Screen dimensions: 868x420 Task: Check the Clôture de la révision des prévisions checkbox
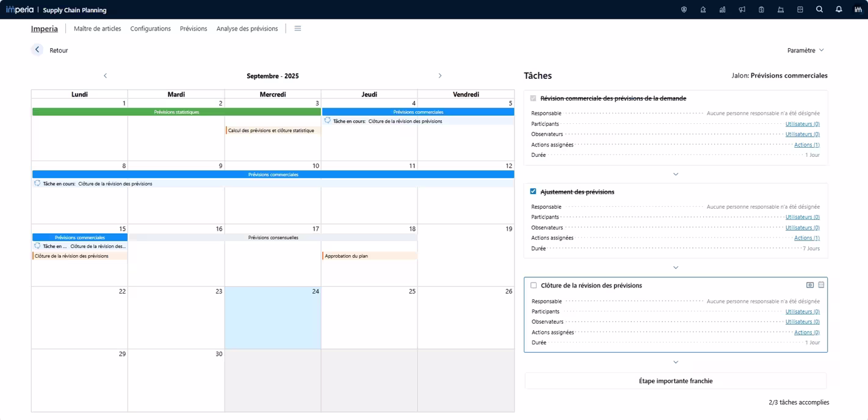533,285
